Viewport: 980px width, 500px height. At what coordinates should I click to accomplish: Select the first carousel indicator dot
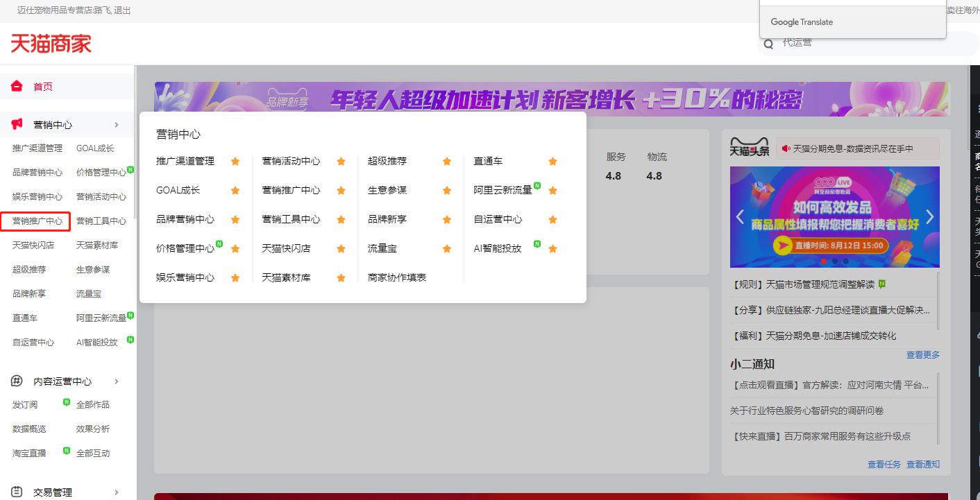824,261
